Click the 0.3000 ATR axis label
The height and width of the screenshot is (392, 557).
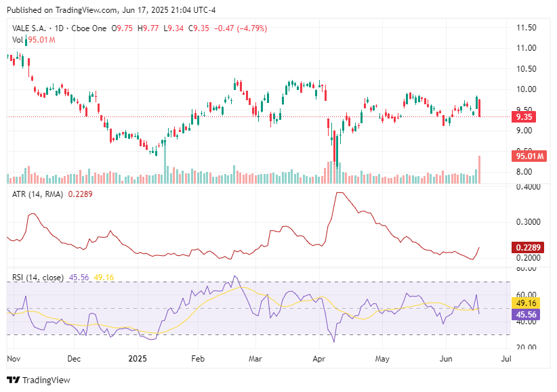point(529,222)
